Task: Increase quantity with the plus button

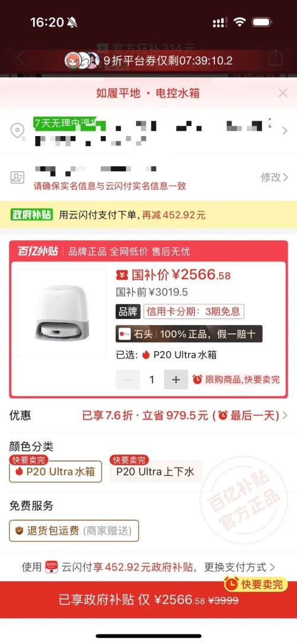Action: pos(176,380)
